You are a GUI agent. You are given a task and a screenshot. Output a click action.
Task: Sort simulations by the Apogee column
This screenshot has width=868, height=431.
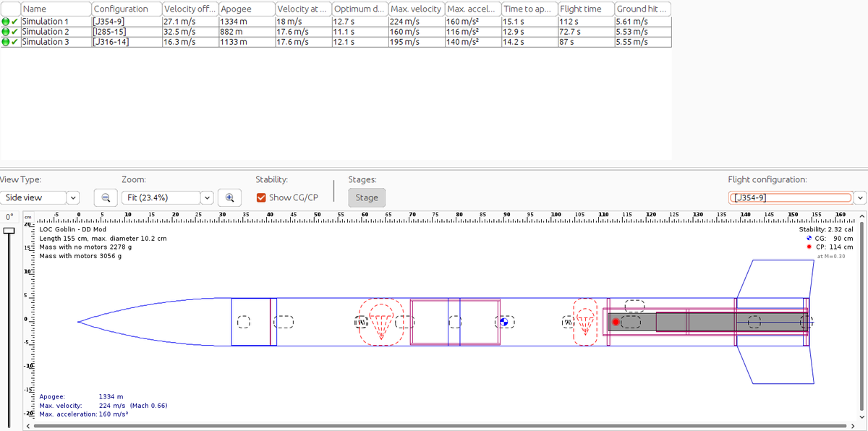pyautogui.click(x=246, y=9)
